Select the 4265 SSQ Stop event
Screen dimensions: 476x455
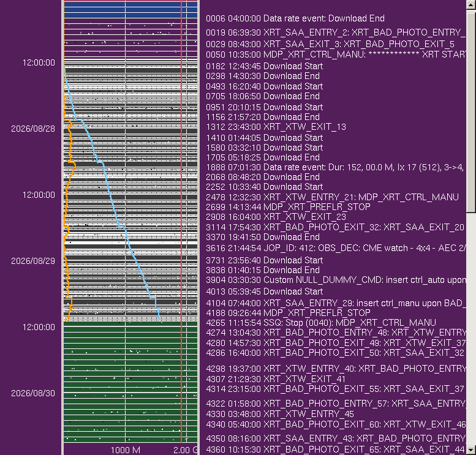tap(321, 322)
